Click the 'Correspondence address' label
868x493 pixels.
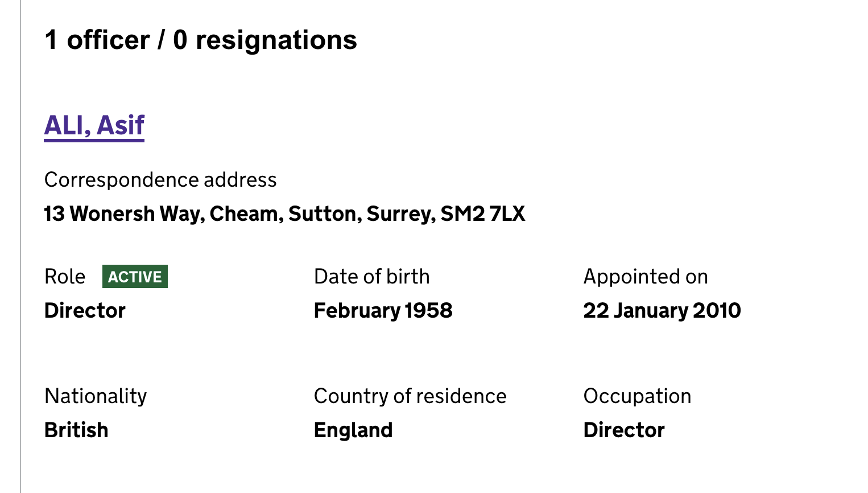coord(160,180)
